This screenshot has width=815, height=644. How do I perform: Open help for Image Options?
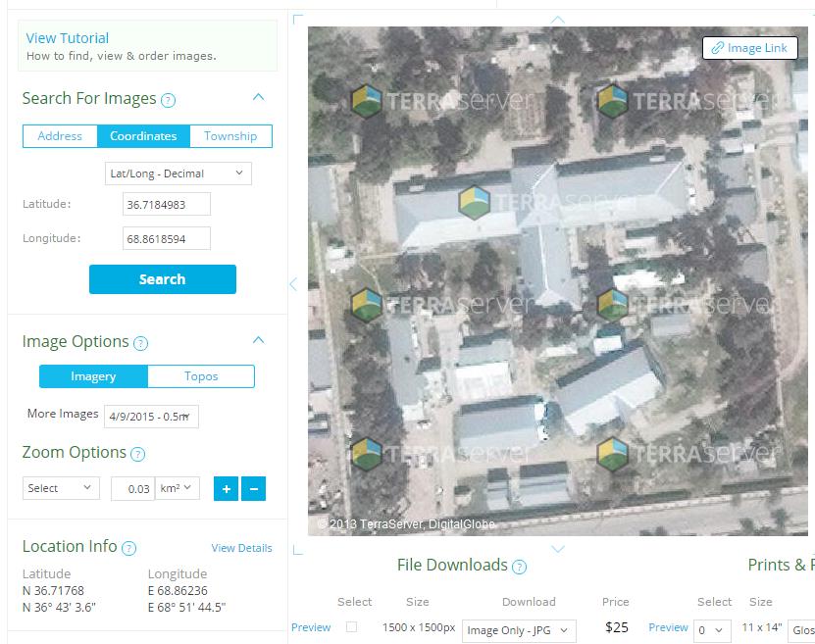click(x=141, y=343)
